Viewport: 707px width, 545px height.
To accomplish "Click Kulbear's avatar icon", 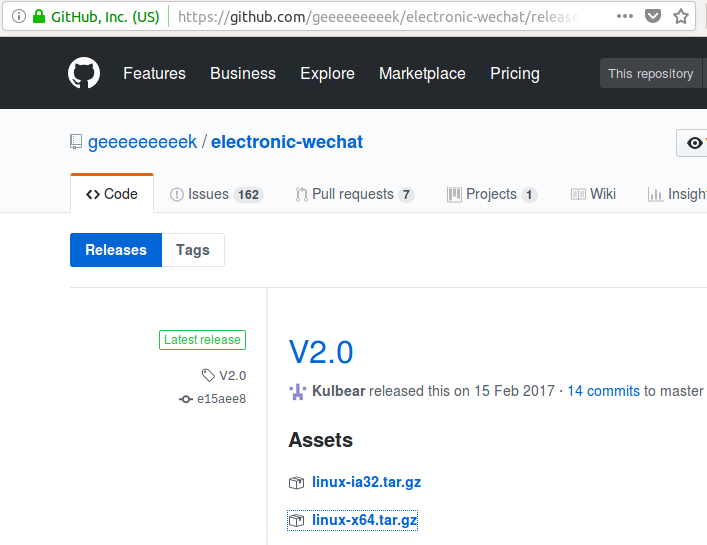I will 298,391.
